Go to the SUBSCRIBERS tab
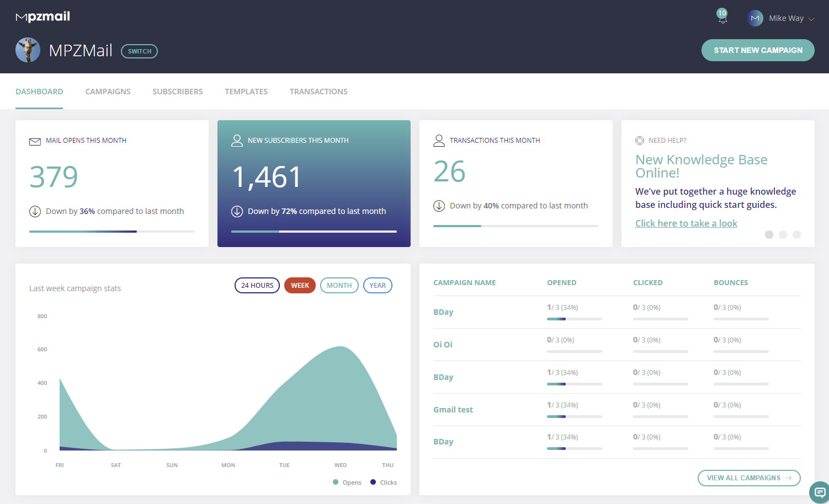 pos(178,92)
